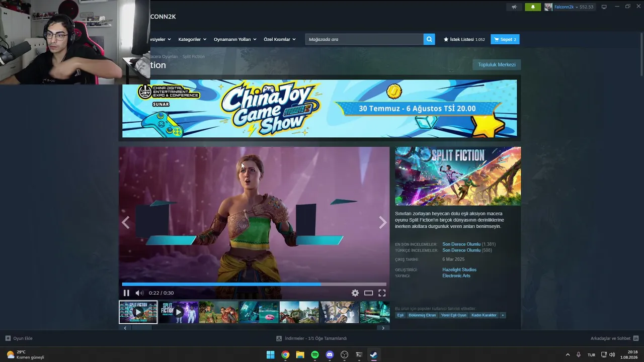Show previous media with left arrow
Screen dimensions: 644x362
(x=125, y=222)
